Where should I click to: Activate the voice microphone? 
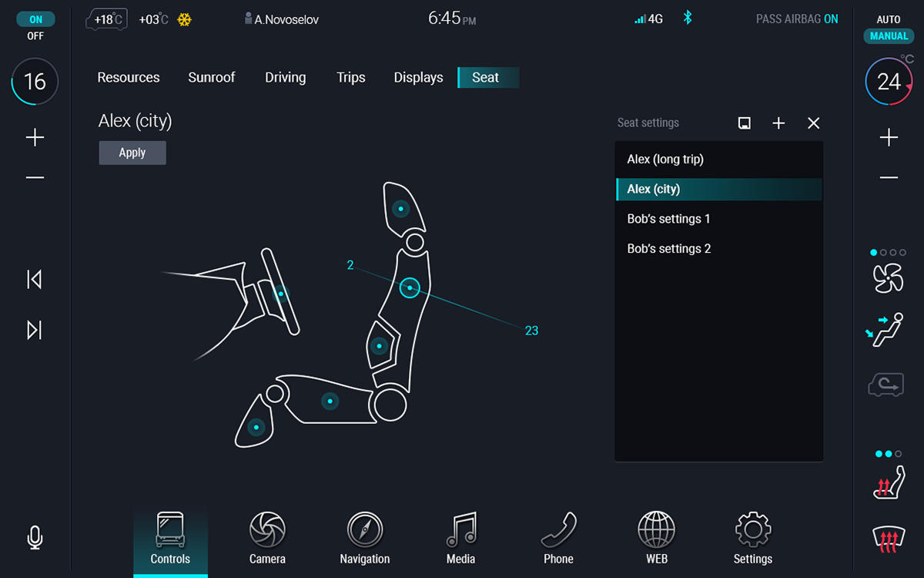click(35, 537)
